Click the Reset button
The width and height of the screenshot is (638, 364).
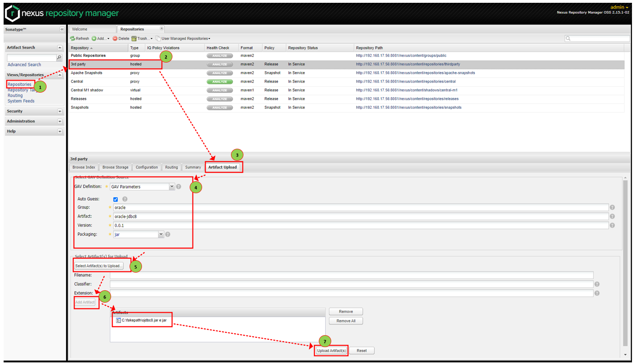[362, 351]
